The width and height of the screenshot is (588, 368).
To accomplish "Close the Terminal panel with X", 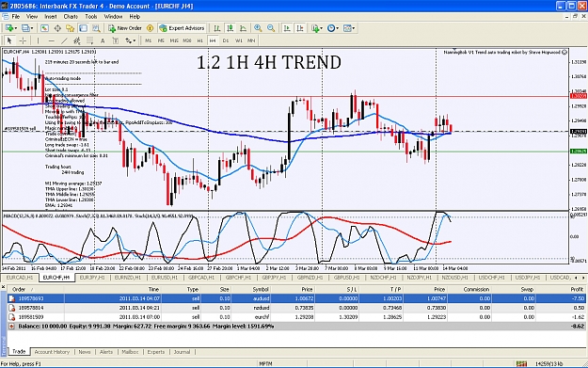I will 3,287.
